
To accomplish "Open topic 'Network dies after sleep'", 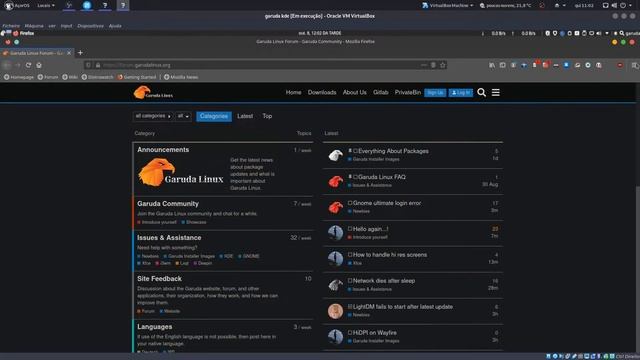I will click(x=384, y=281).
